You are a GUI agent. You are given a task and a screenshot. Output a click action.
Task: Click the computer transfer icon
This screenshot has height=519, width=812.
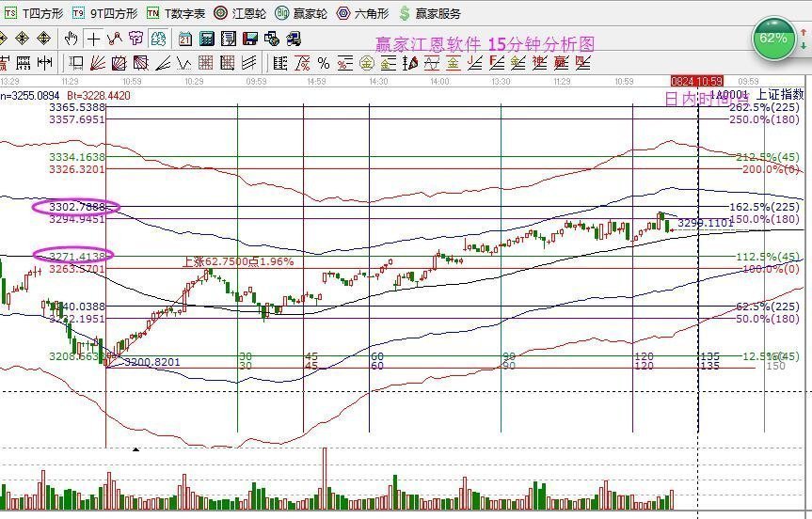[x=294, y=39]
